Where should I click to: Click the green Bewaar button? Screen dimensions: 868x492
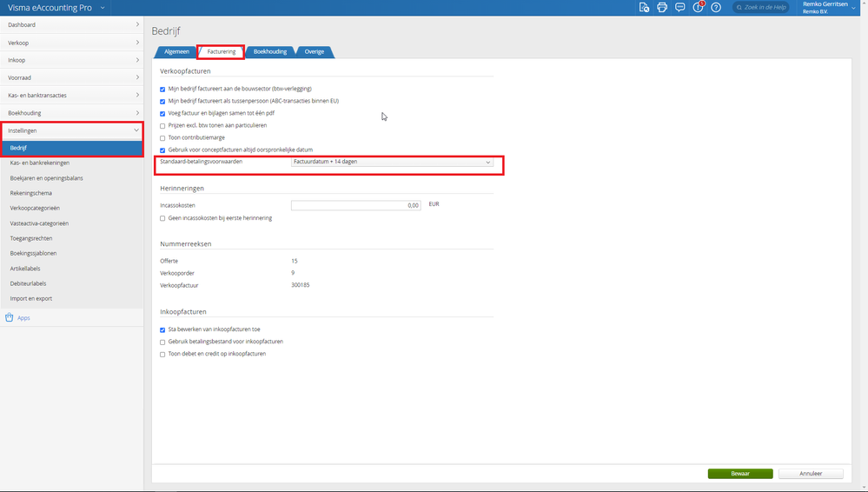click(740, 474)
